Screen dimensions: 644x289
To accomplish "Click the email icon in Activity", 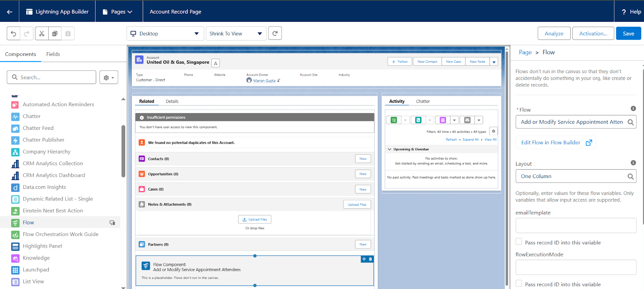I will tap(467, 120).
